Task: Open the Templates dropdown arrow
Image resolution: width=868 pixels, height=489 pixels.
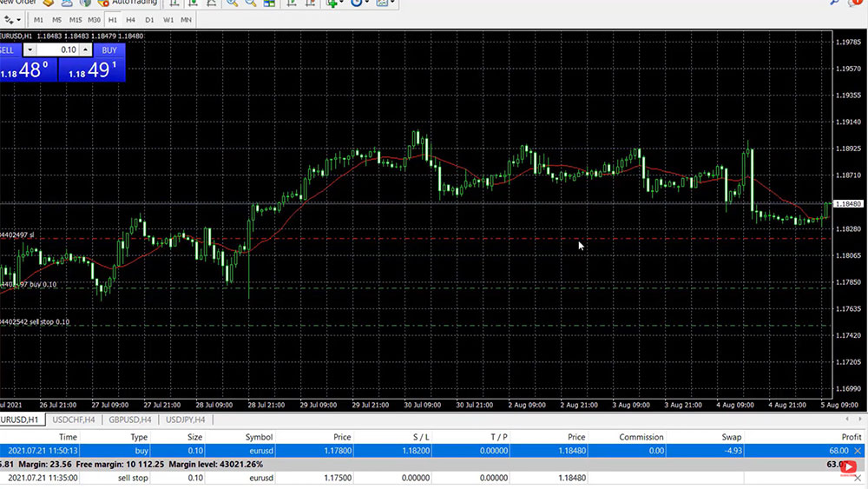Action: 392,3
